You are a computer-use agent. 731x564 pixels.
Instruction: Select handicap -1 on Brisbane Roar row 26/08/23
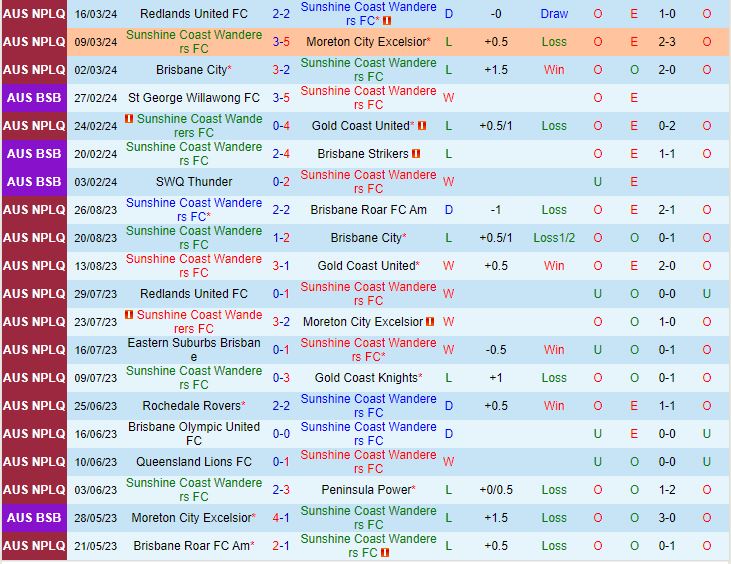click(496, 210)
